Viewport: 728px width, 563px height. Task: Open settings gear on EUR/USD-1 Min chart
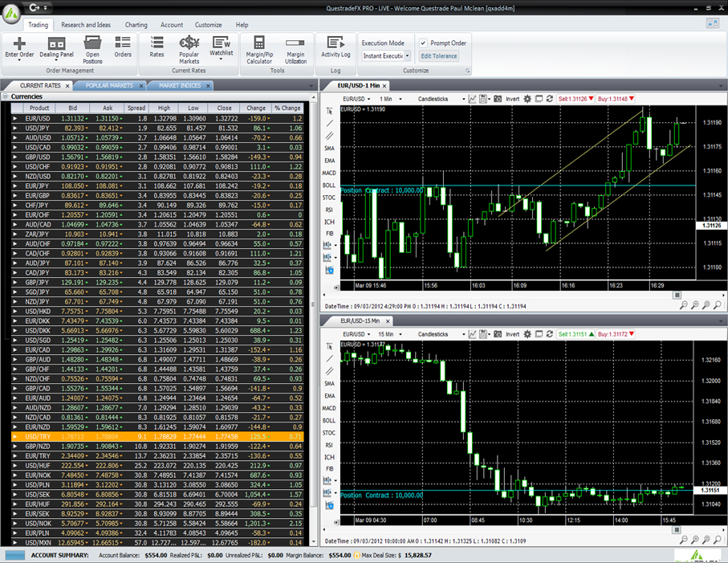pos(527,99)
